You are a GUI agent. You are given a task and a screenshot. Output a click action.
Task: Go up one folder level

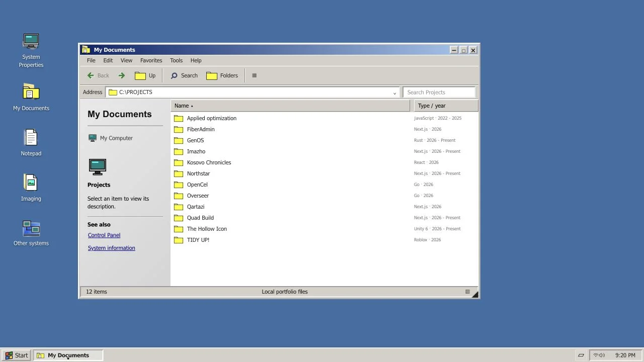[145, 75]
